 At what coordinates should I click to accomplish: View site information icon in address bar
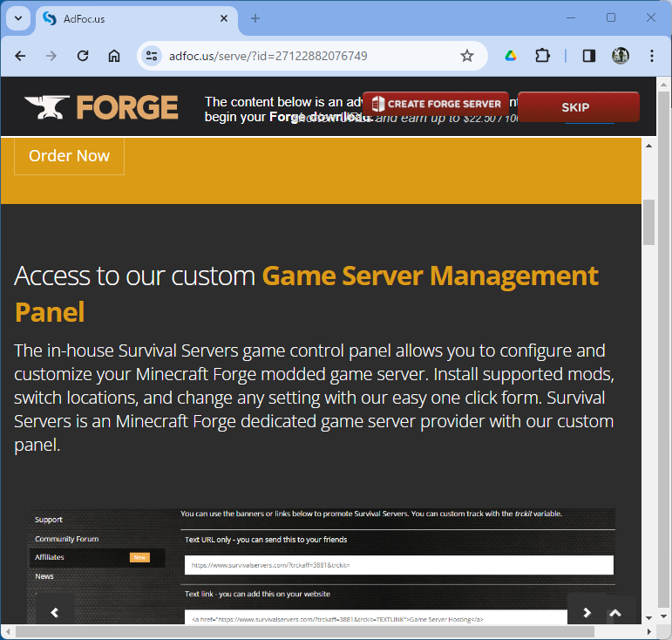pos(152,56)
